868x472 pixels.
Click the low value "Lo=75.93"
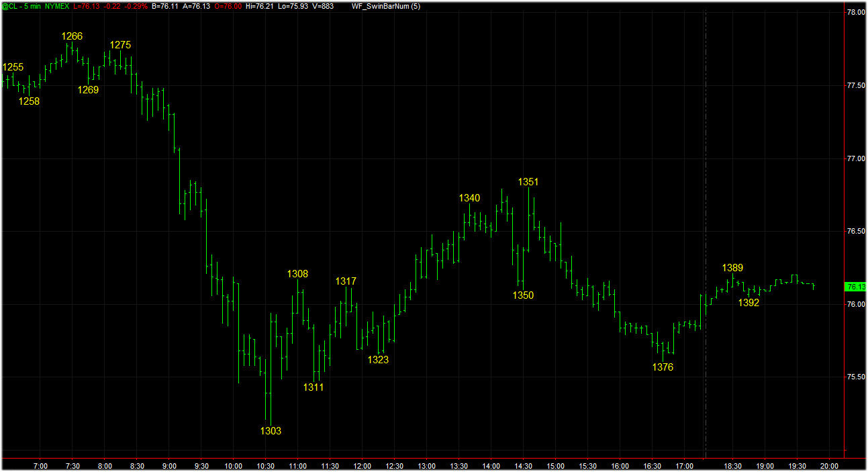click(x=293, y=6)
